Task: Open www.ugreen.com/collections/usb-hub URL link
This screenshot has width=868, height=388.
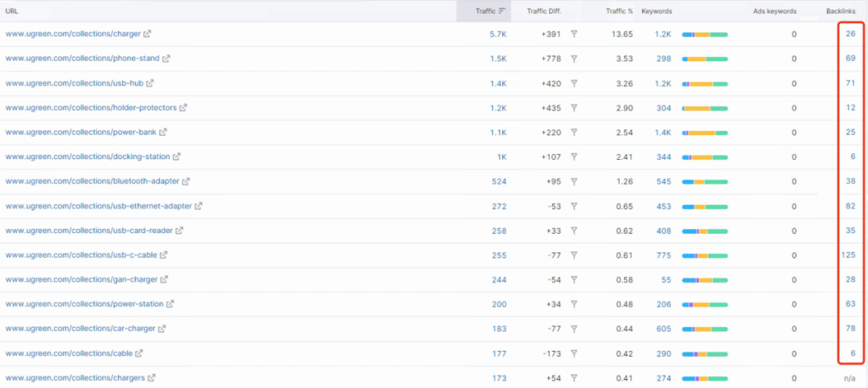Action: coord(74,83)
